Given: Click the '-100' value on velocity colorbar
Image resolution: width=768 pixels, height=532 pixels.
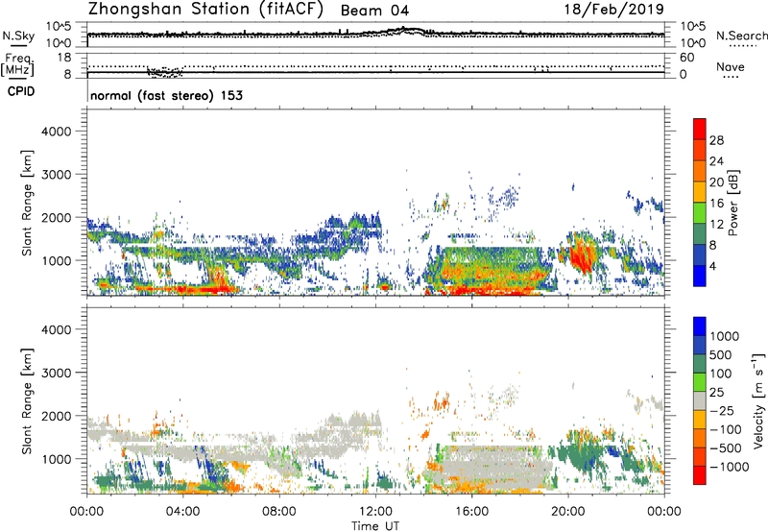Looking at the screenshot, I should tap(726, 429).
